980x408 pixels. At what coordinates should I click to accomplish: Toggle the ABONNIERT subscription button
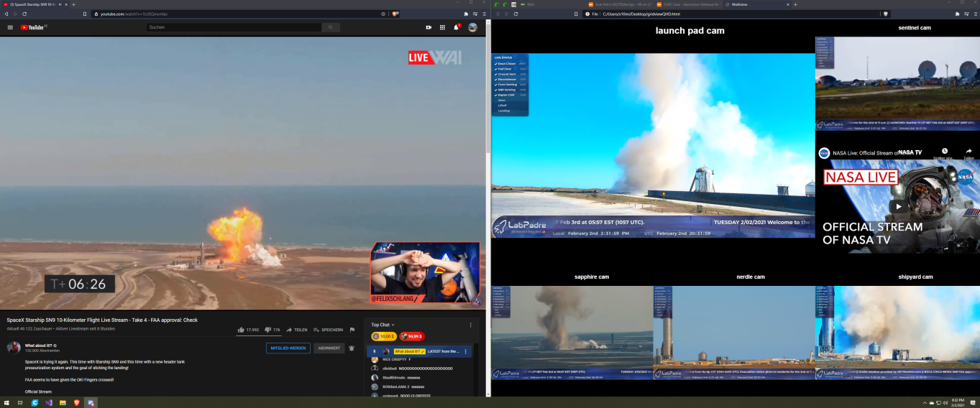click(329, 348)
